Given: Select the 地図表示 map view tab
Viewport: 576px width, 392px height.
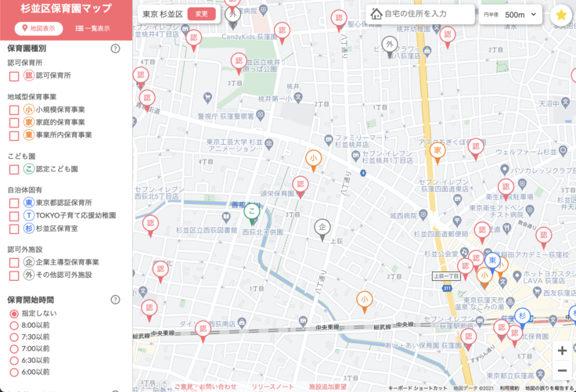Looking at the screenshot, I should [38, 28].
